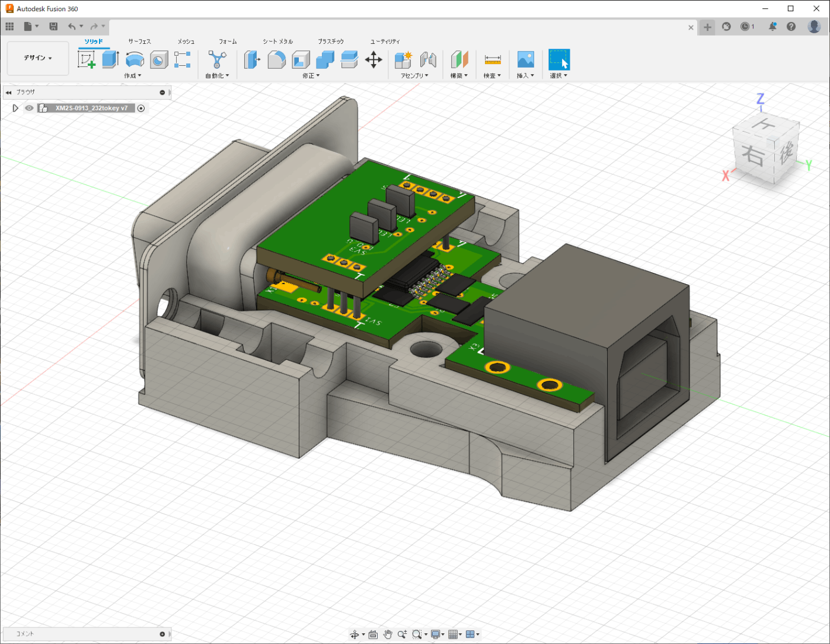Select the Shell tool
830x644 pixels.
[301, 59]
